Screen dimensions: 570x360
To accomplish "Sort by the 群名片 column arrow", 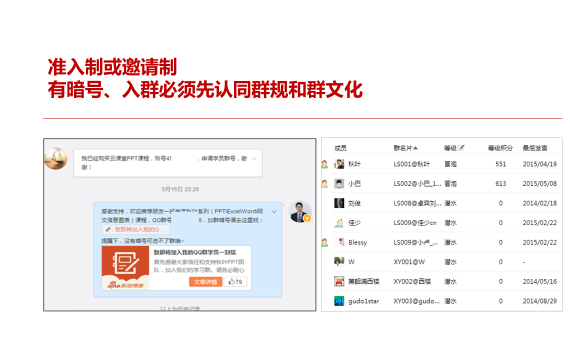I will pos(416,148).
